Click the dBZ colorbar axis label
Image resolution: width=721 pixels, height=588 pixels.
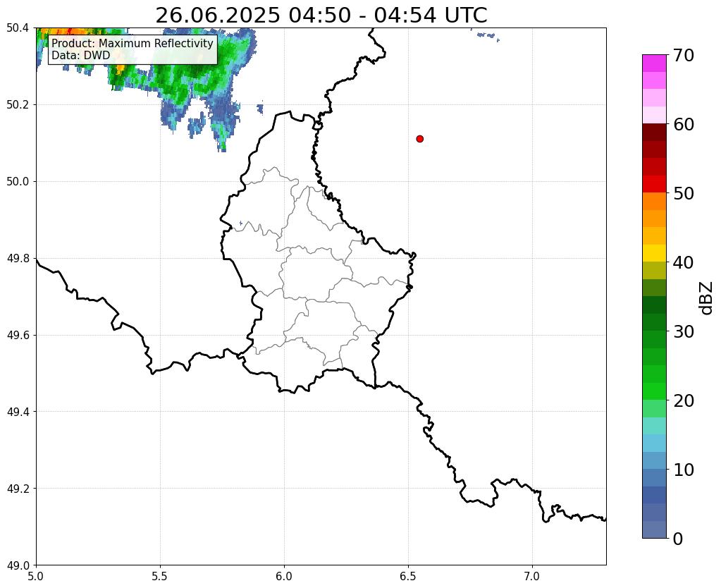[x=707, y=298]
